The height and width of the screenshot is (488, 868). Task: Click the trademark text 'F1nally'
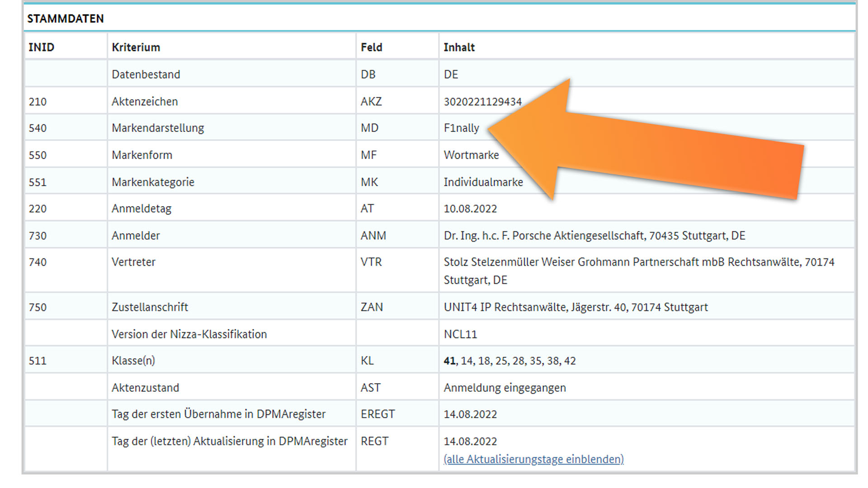[x=461, y=128]
